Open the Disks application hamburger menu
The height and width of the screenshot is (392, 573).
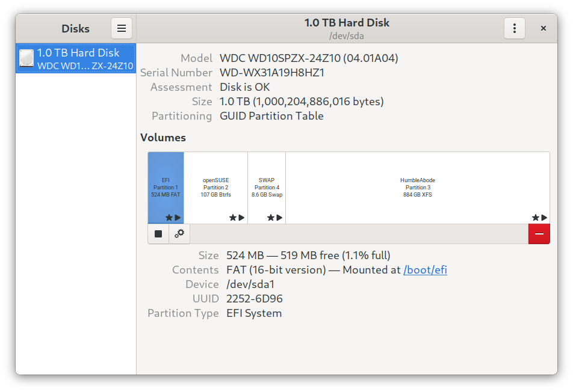[x=121, y=28]
